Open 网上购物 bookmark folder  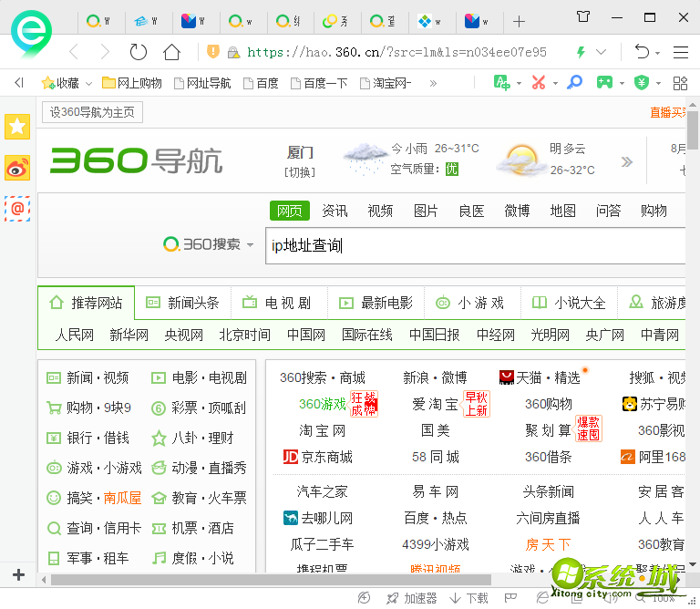coord(132,83)
